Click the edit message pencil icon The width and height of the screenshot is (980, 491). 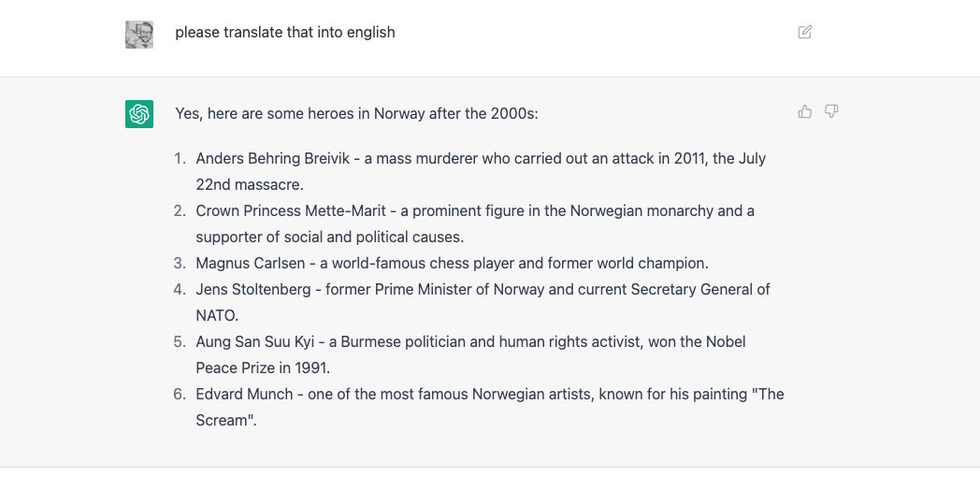[805, 32]
